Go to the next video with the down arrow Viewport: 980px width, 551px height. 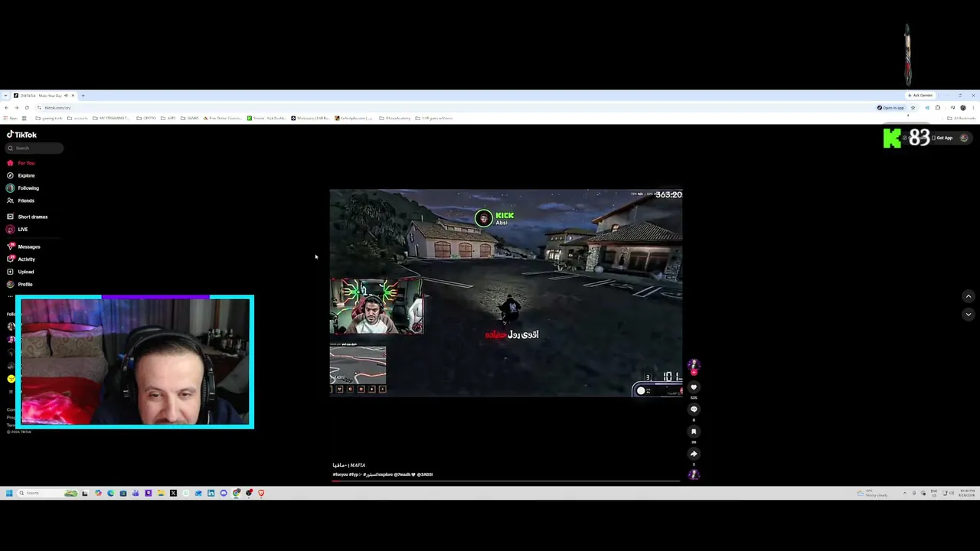(969, 315)
